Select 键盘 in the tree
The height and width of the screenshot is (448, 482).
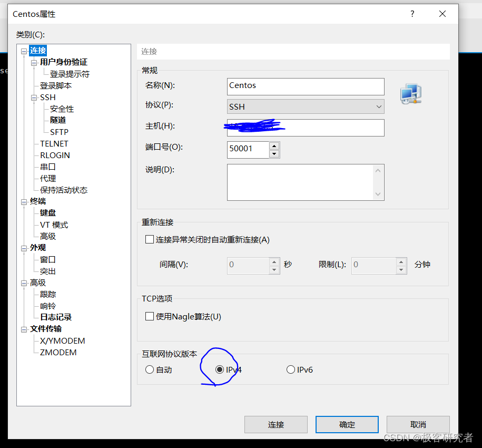click(x=47, y=213)
